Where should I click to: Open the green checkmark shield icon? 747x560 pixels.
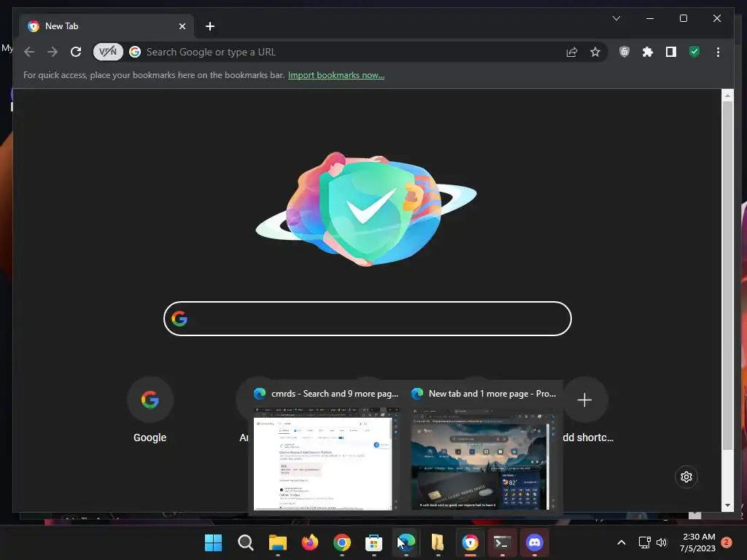click(x=694, y=52)
